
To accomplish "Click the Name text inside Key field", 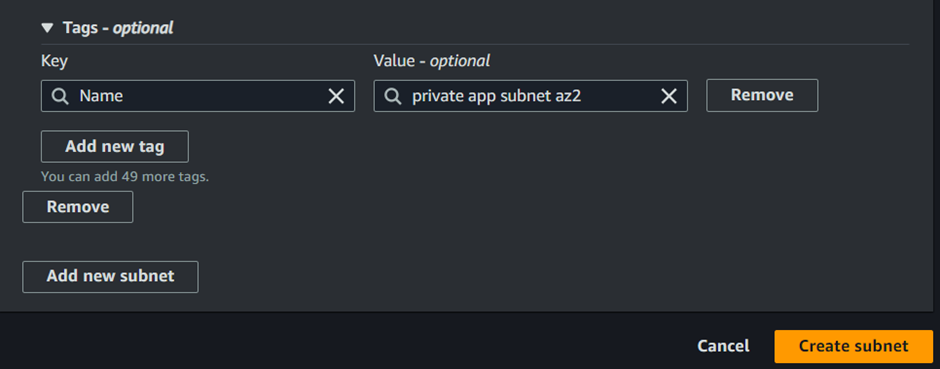I will 101,96.
